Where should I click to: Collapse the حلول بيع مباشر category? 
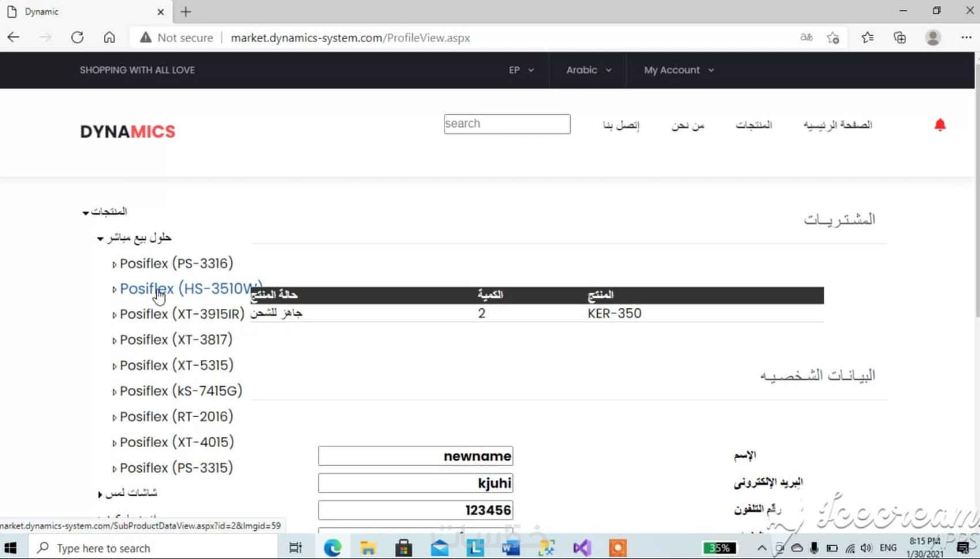(100, 238)
